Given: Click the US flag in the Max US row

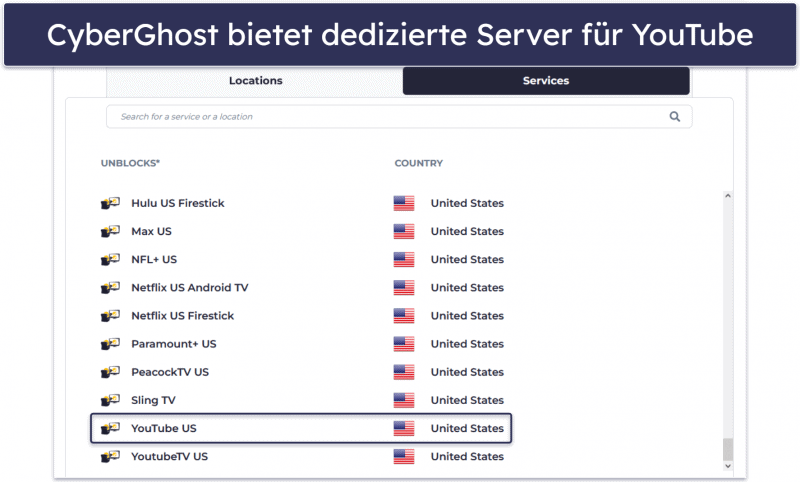Looking at the screenshot, I should coord(404,231).
